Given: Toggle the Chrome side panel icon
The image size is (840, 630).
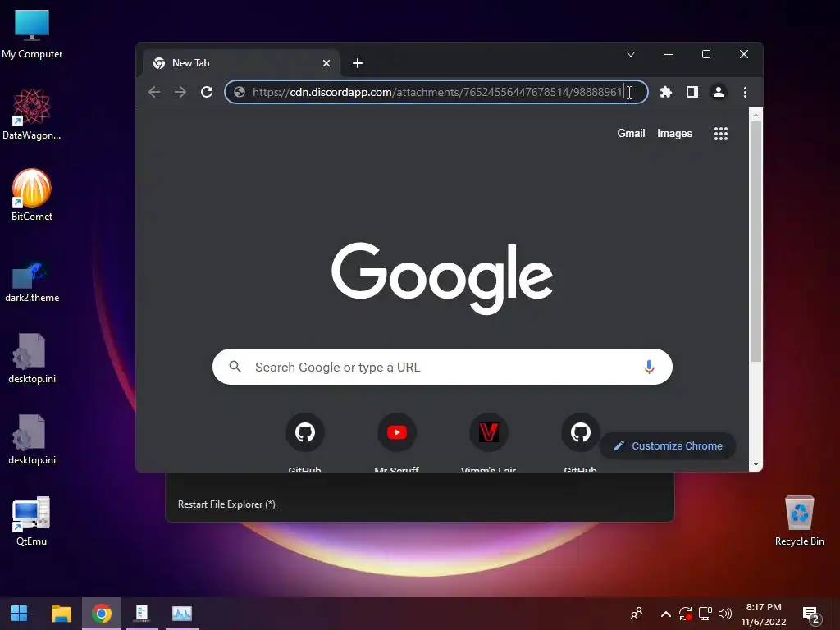Looking at the screenshot, I should coord(692,92).
